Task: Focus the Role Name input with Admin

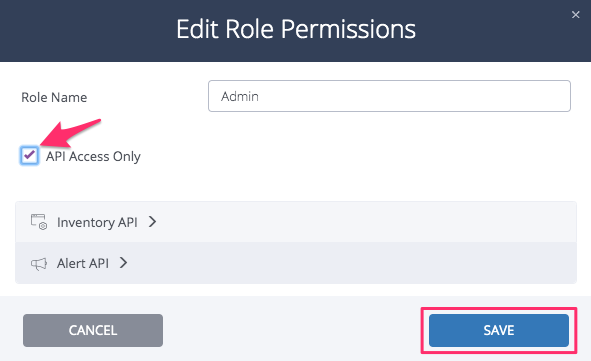Action: tap(389, 96)
